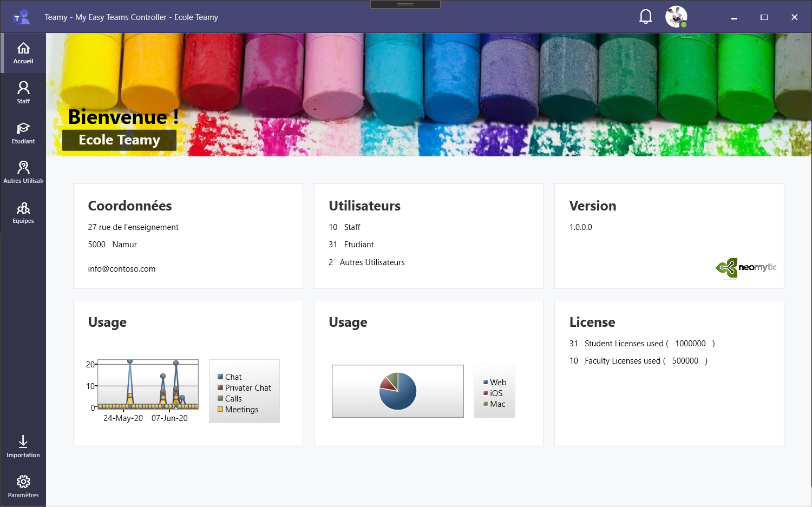Click version number 1.0.0.0
Image resolution: width=812 pixels, height=507 pixels.
coord(581,227)
